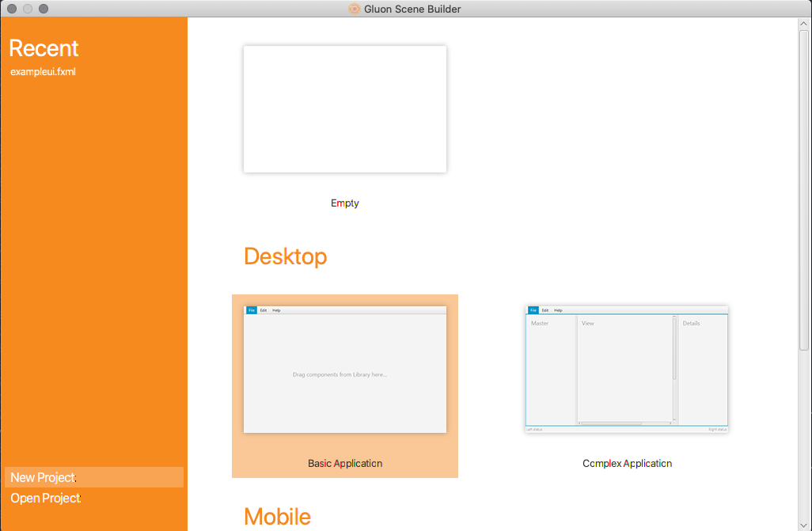This screenshot has width=812, height=531.
Task: Close the Scene Builder welcome window
Action: pos(12,9)
